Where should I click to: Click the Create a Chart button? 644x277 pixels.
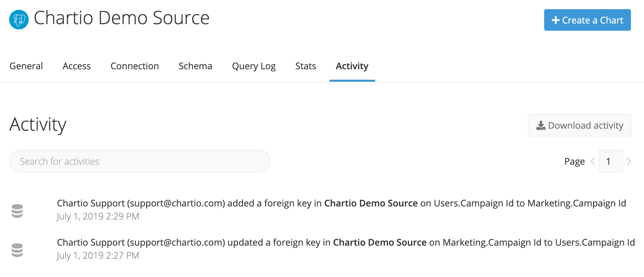pos(587,20)
